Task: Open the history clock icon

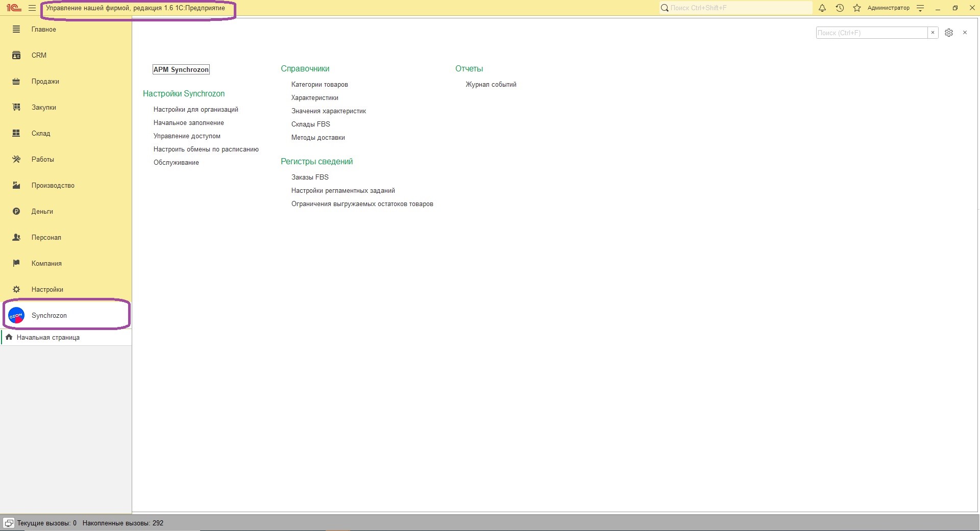Action: [840, 8]
